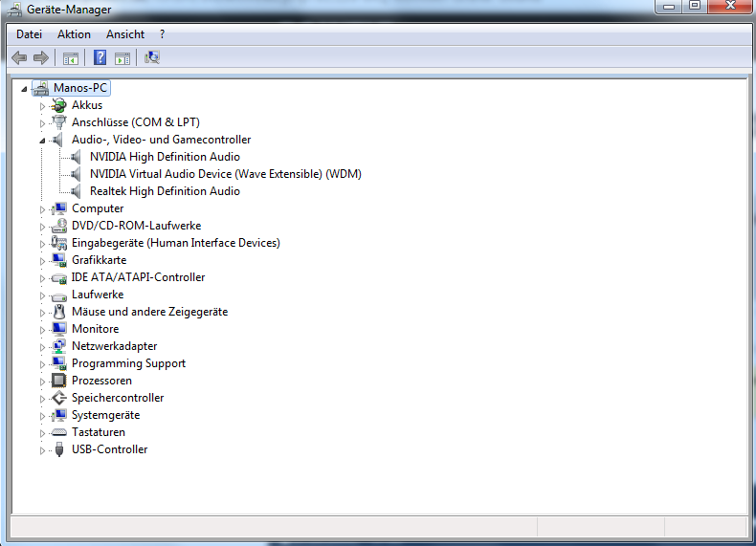This screenshot has width=756, height=546.
Task: Click the Computer category icon
Action: 58,208
